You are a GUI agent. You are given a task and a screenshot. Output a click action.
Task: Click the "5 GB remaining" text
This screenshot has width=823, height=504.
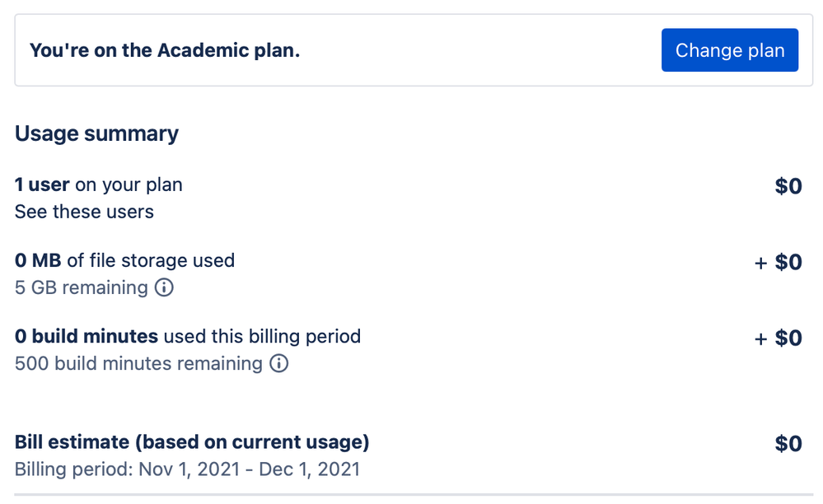point(81,287)
